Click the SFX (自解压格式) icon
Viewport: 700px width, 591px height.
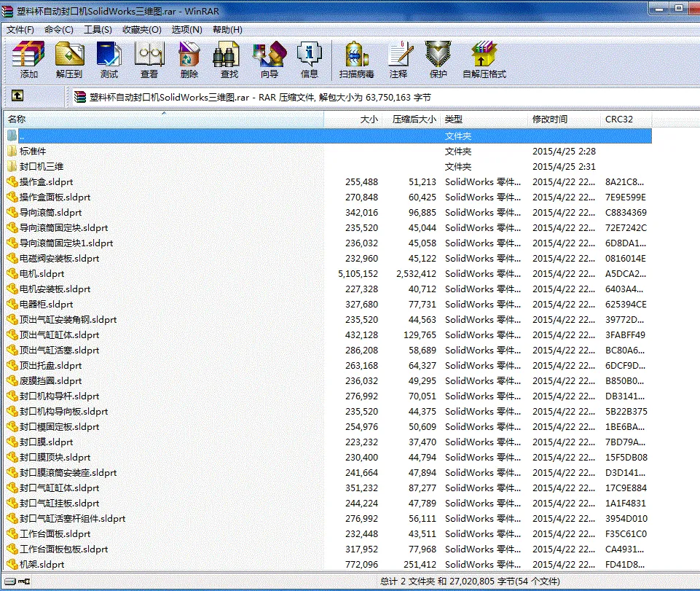(484, 54)
